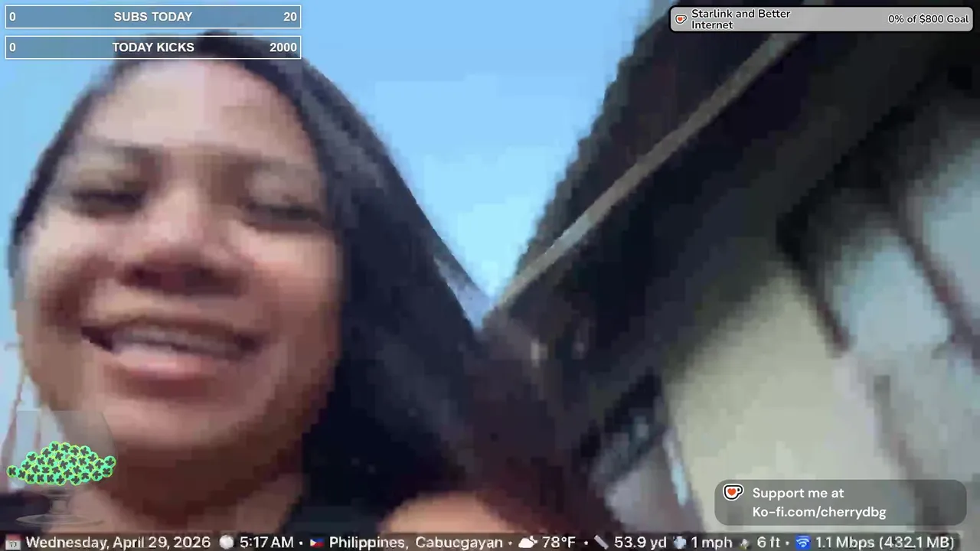Click the kicks goal value 2000
This screenshot has height=551, width=980.
[x=283, y=47]
